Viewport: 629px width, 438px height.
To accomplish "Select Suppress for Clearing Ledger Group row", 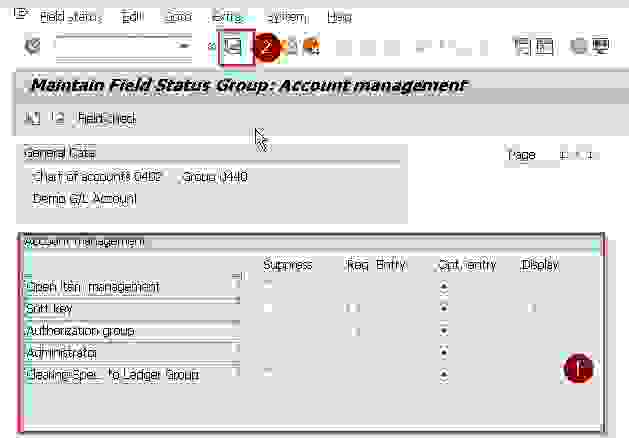I will 268,372.
